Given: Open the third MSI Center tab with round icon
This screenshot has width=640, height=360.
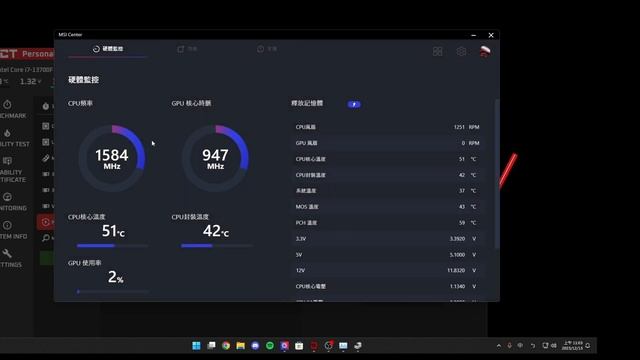Looking at the screenshot, I should [x=267, y=49].
